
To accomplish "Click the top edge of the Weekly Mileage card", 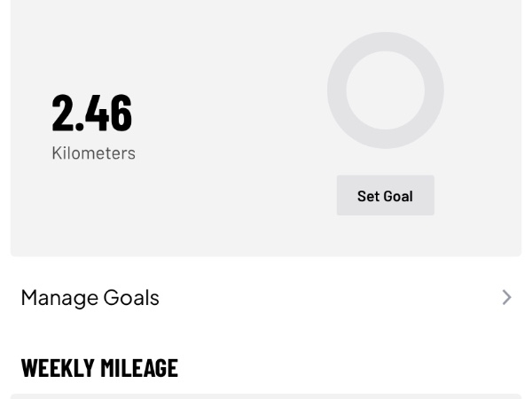I will [266, 395].
